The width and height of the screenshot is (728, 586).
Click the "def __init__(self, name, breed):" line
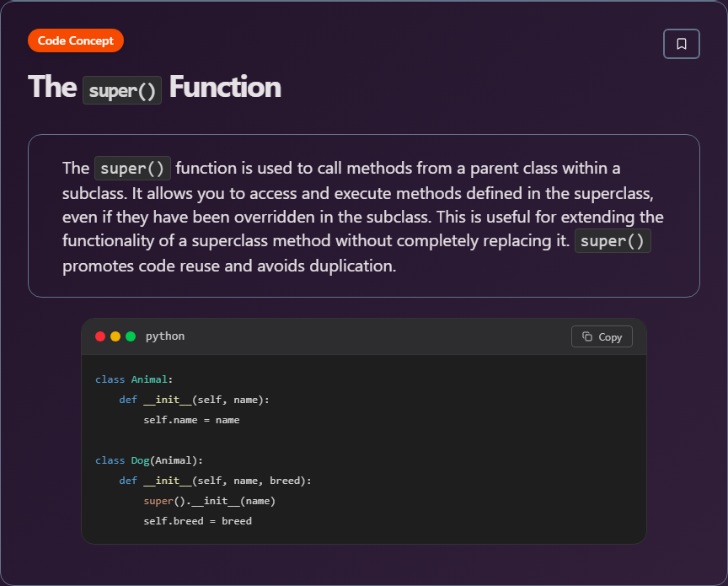click(215, 481)
